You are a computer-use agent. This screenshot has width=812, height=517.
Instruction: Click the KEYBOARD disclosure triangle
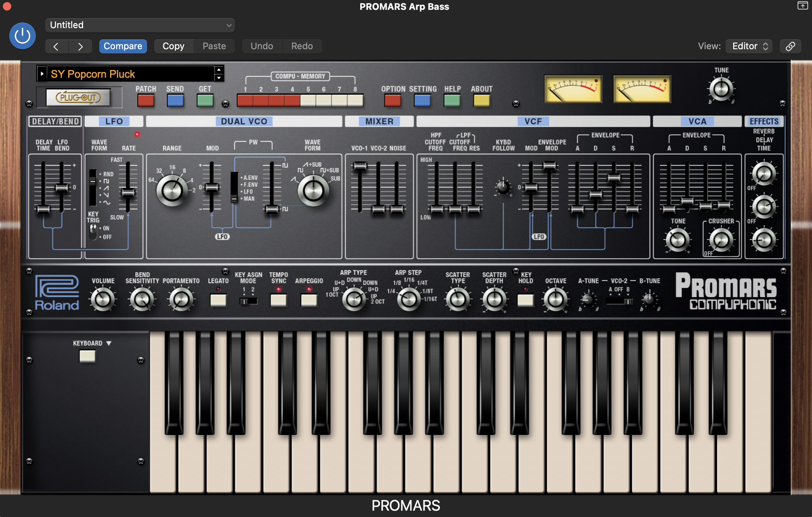point(109,343)
